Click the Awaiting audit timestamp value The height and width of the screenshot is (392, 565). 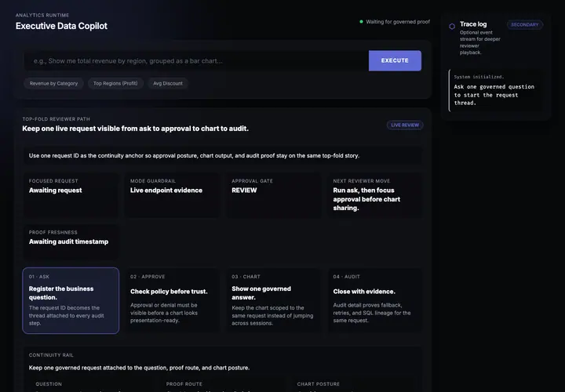click(x=68, y=242)
